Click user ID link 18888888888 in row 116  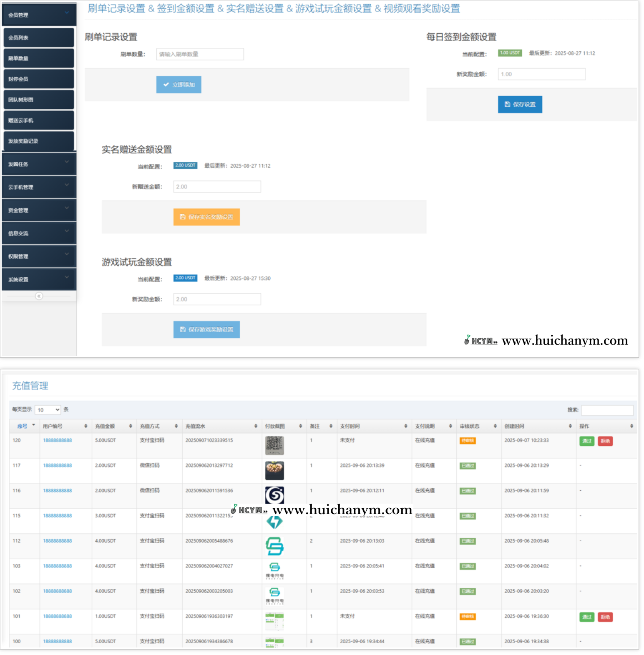pos(58,491)
